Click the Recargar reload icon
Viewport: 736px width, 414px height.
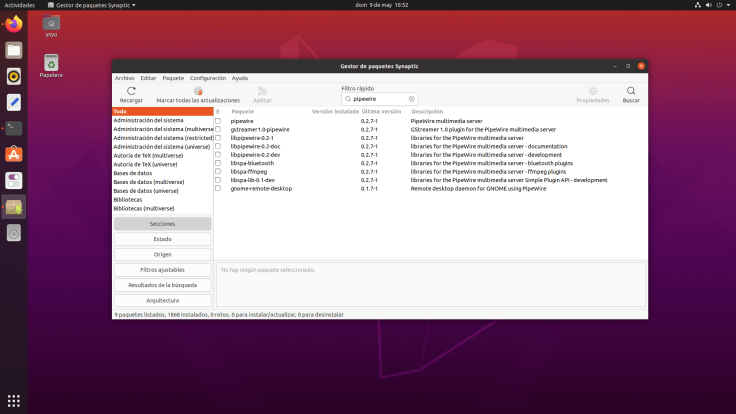click(131, 92)
